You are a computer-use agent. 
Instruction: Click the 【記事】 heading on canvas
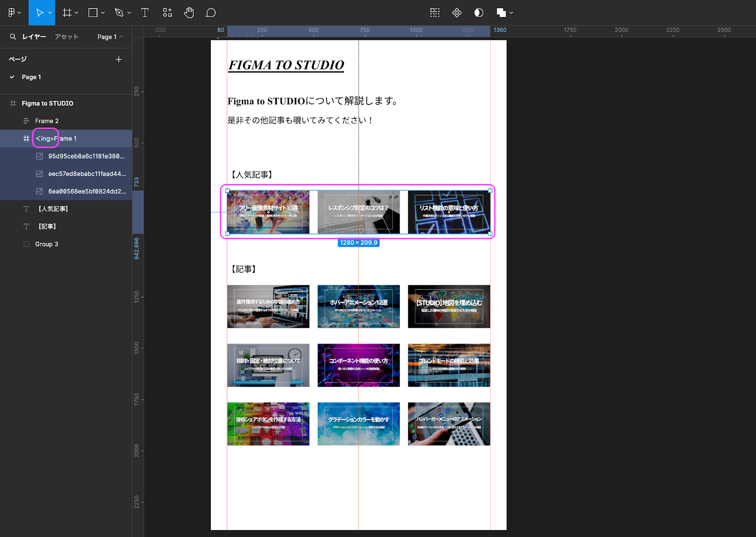(244, 269)
